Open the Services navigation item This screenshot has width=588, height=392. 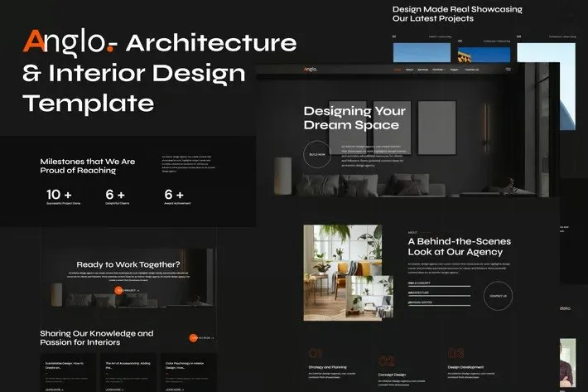coord(423,70)
